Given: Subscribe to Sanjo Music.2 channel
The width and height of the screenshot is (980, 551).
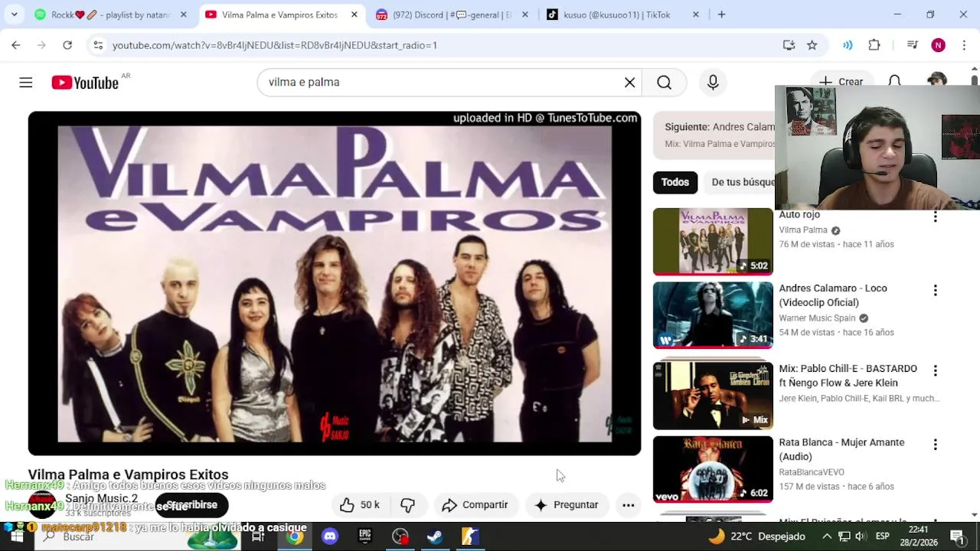Looking at the screenshot, I should 191,505.
